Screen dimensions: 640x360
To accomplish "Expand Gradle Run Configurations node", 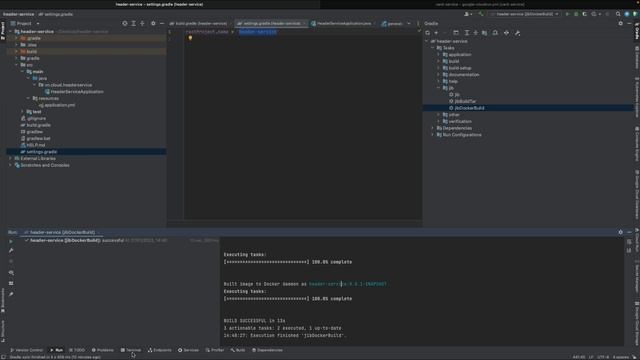I will pos(433,135).
